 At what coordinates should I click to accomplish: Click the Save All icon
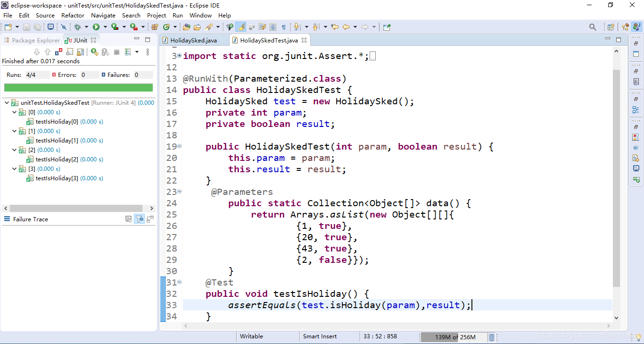pyautogui.click(x=37, y=27)
